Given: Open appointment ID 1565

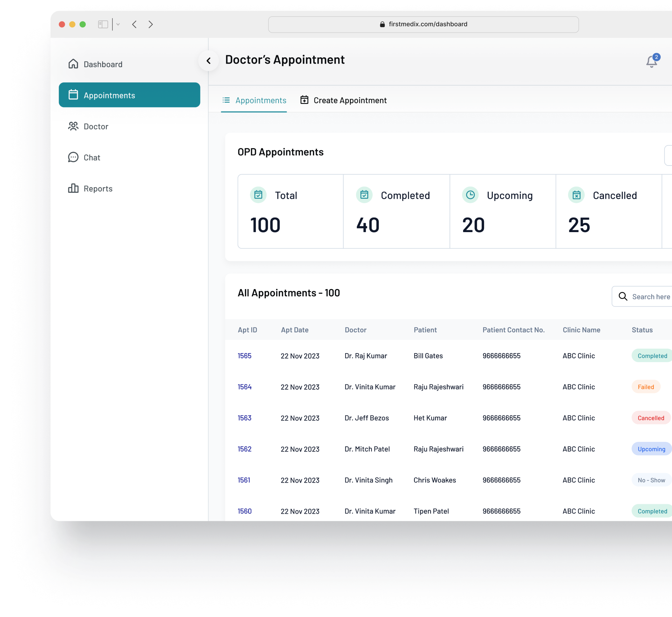Looking at the screenshot, I should click(x=245, y=356).
